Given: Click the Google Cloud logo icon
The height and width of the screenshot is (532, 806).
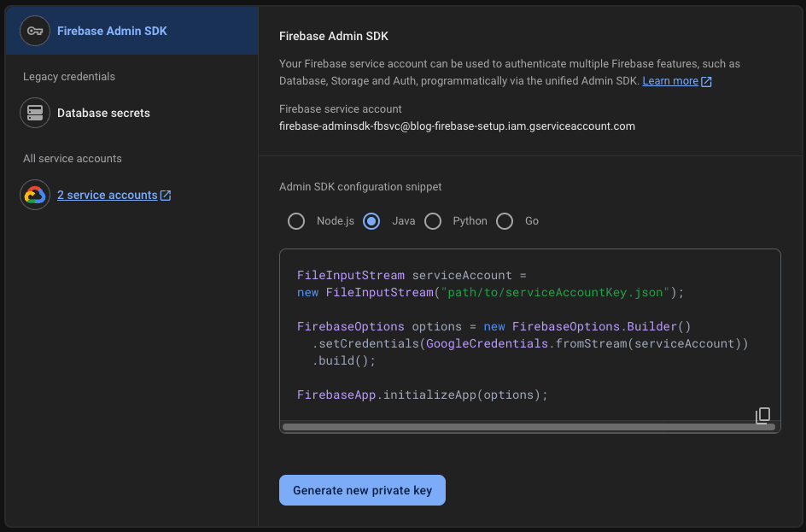Looking at the screenshot, I should [35, 195].
